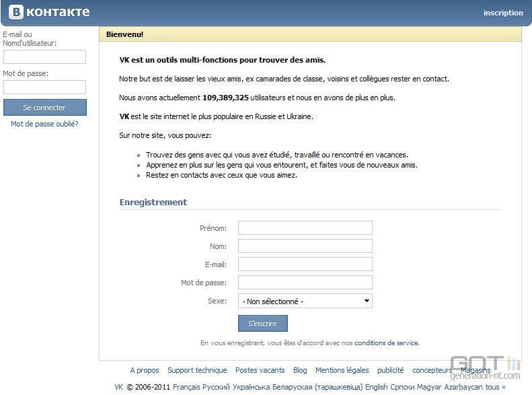Viewport: 532px width, 395px height.
Task: Switch language to Magyar
Action: (x=429, y=387)
